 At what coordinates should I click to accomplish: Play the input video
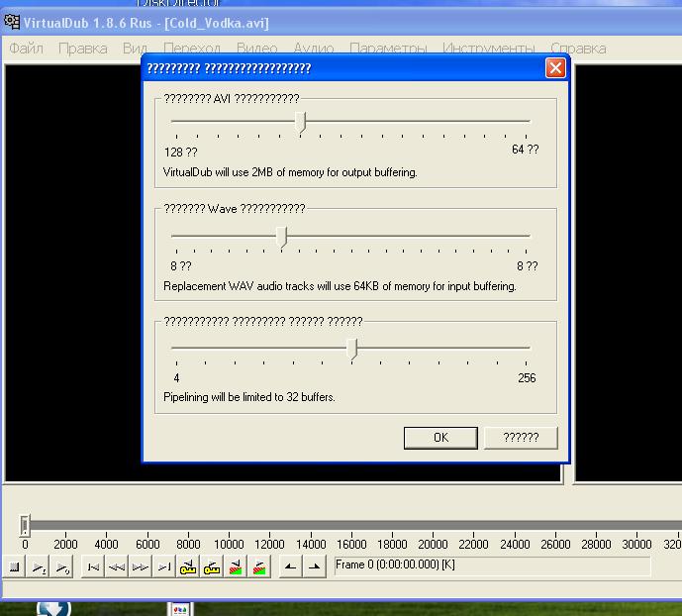39,566
